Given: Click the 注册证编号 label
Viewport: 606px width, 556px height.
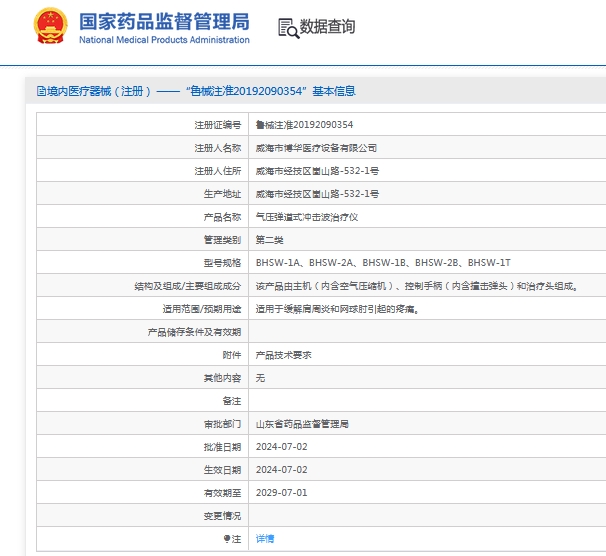Looking at the screenshot, I should [x=218, y=125].
